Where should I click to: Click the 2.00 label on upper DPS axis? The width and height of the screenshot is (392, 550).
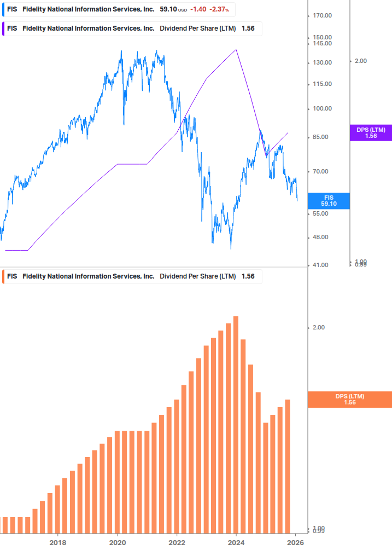[x=361, y=61]
